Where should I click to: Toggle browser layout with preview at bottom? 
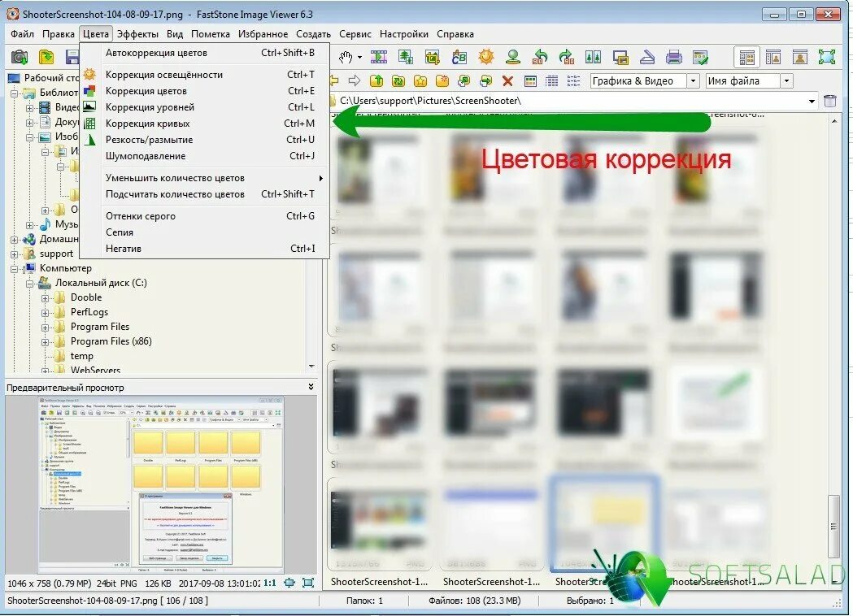coord(747,57)
